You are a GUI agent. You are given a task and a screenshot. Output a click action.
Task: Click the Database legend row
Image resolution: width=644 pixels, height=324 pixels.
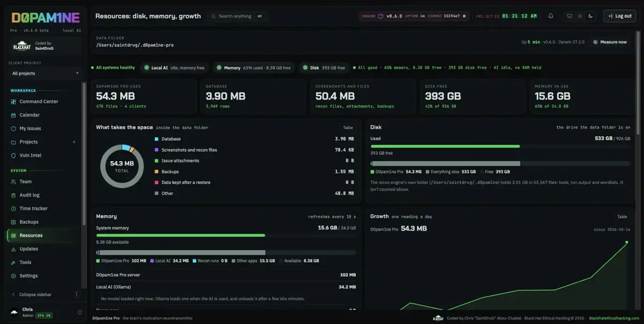[x=254, y=139]
